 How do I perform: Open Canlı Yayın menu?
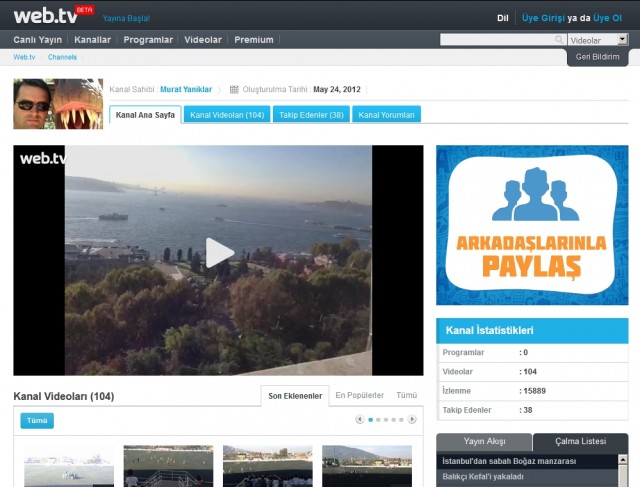point(38,40)
